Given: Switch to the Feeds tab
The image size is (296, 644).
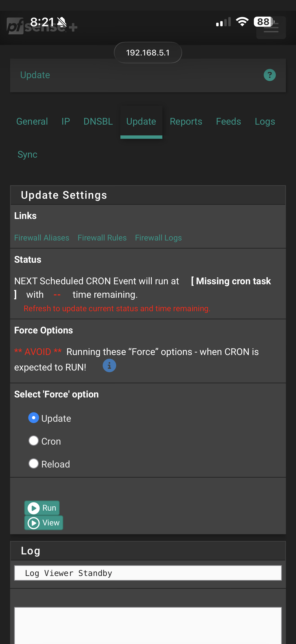Looking at the screenshot, I should 228,121.
